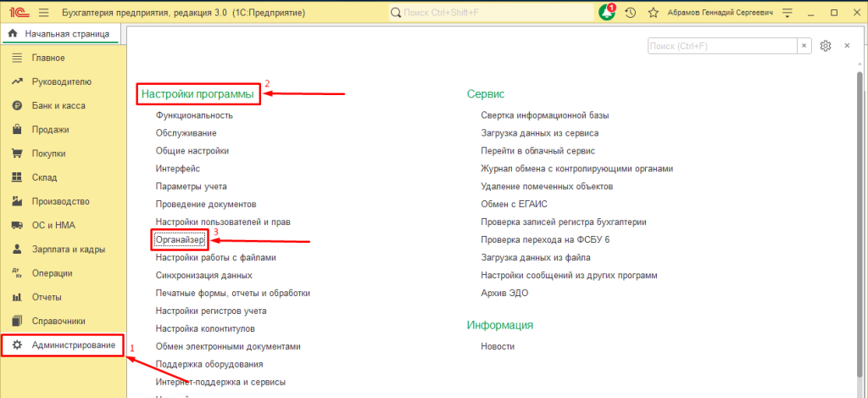868x398 pixels.
Task: Click the Отчеты bar chart icon
Action: coord(17,297)
